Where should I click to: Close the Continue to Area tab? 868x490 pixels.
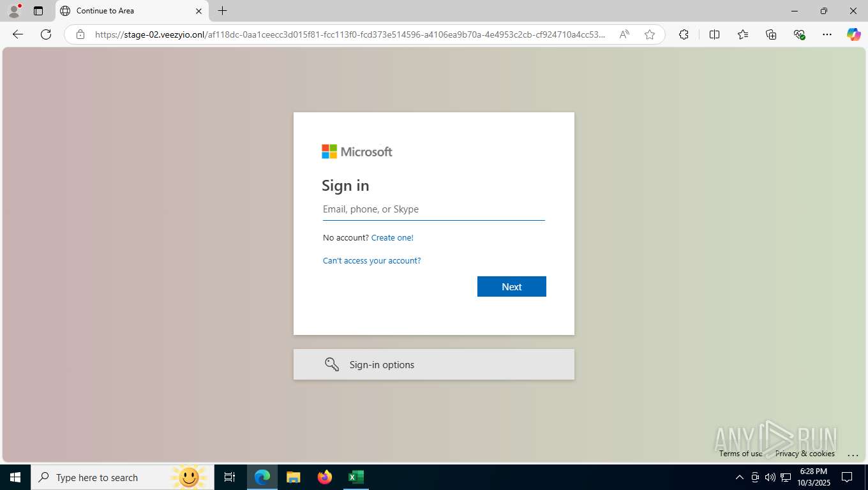pos(198,11)
